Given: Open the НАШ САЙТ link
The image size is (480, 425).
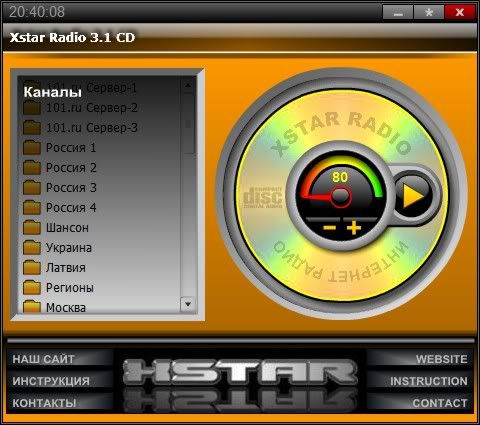Looking at the screenshot, I should (x=43, y=359).
